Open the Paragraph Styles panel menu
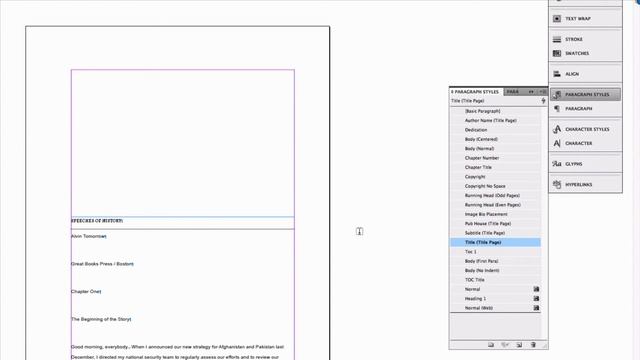Image resolution: width=640 pixels, height=360 pixels. tap(543, 91)
